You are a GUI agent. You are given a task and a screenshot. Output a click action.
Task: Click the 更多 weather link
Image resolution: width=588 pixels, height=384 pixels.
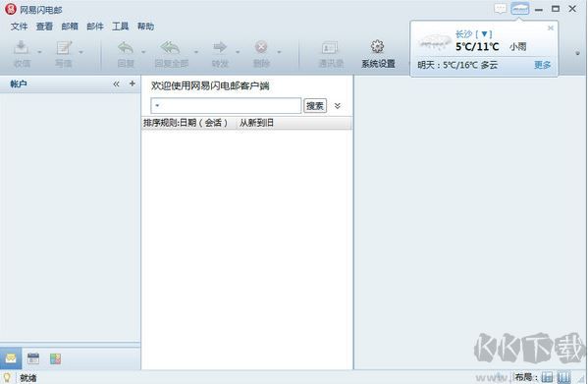coord(542,65)
